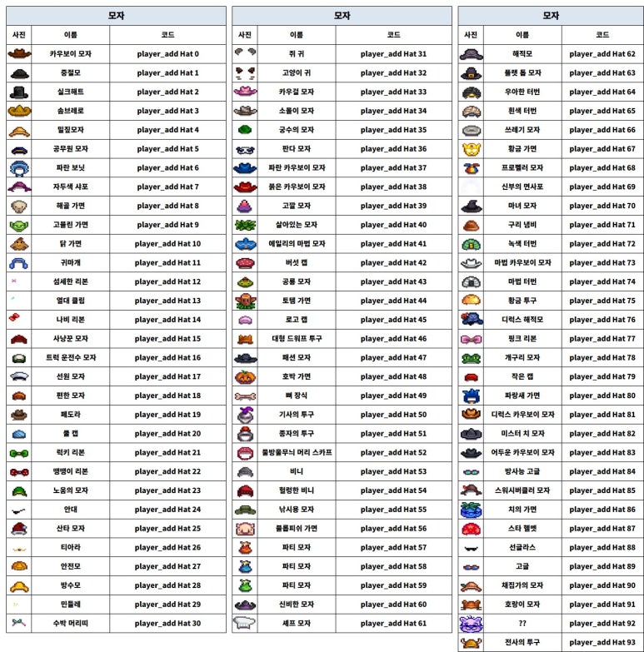Click the blue earmuffs icon, Hat 11
This screenshot has width=644, height=652.
pyautogui.click(x=18, y=263)
